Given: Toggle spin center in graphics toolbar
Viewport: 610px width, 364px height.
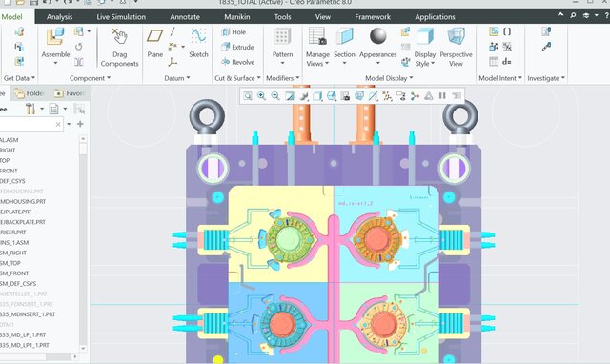Looking at the screenshot, I should (415, 95).
